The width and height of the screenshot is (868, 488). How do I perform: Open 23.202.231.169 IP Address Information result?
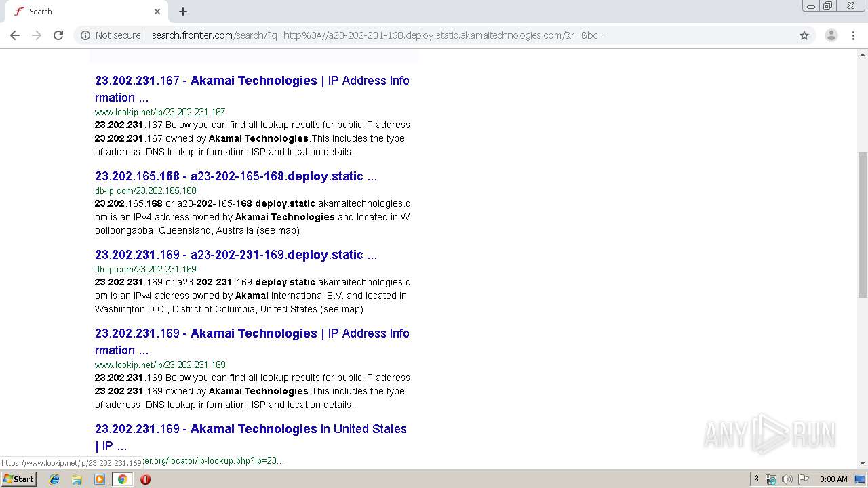click(252, 342)
